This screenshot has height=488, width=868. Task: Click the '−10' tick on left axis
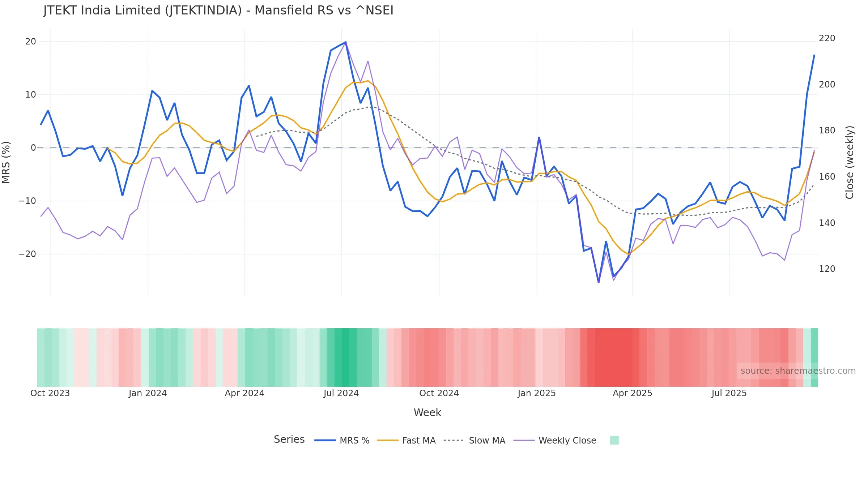click(27, 201)
